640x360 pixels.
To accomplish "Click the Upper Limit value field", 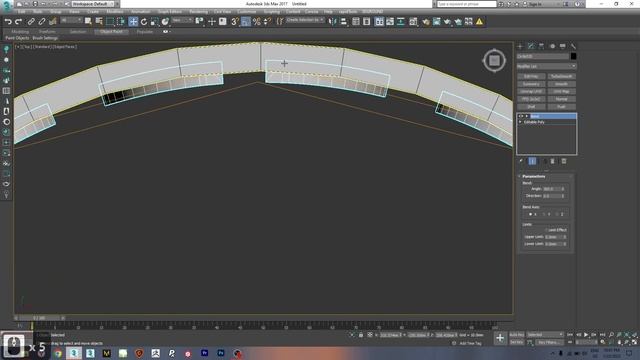I will click(x=553, y=237).
